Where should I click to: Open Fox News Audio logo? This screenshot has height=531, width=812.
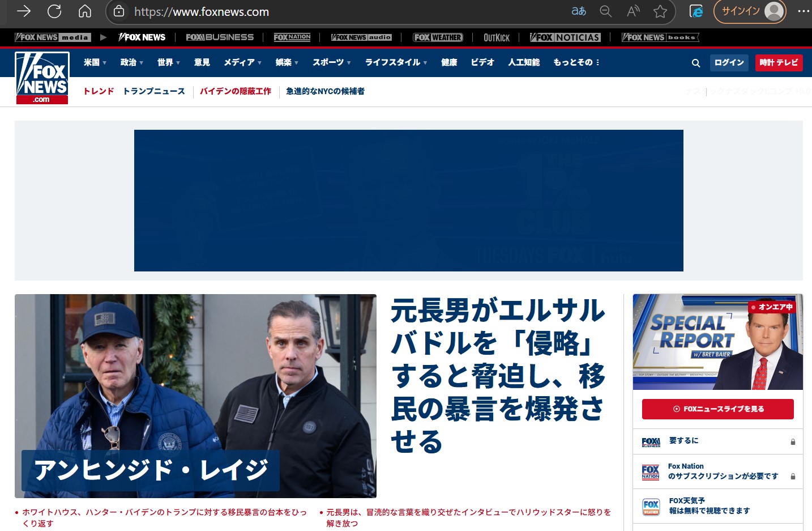[361, 37]
